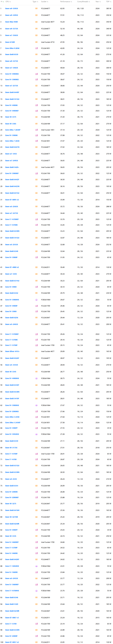Open the Core Ultra 7 265K link

(x=12, y=141)
